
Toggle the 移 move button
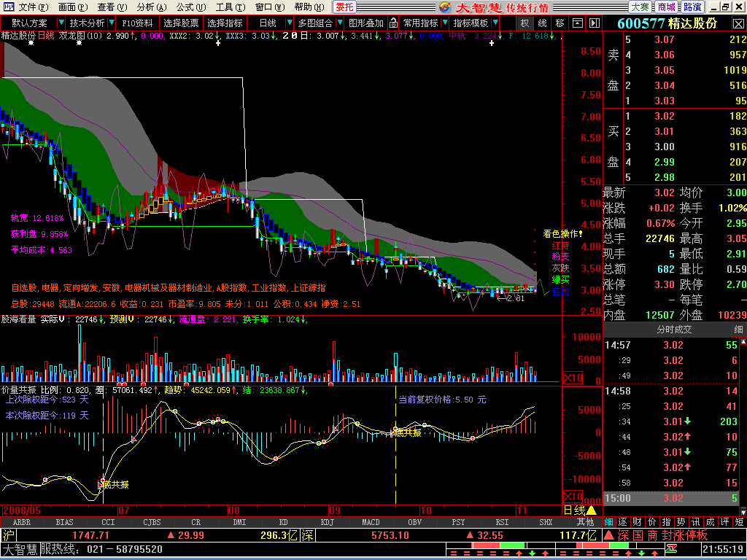click(x=560, y=23)
